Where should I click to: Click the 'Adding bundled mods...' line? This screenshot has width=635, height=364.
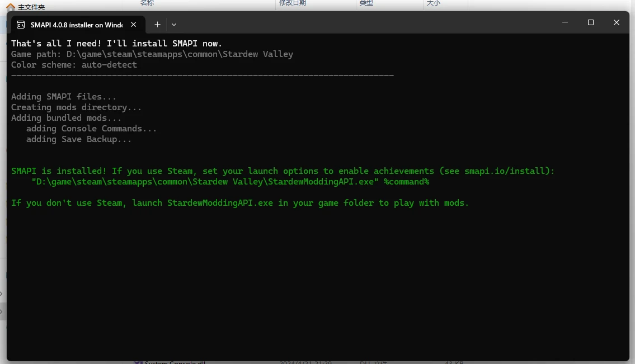66,118
